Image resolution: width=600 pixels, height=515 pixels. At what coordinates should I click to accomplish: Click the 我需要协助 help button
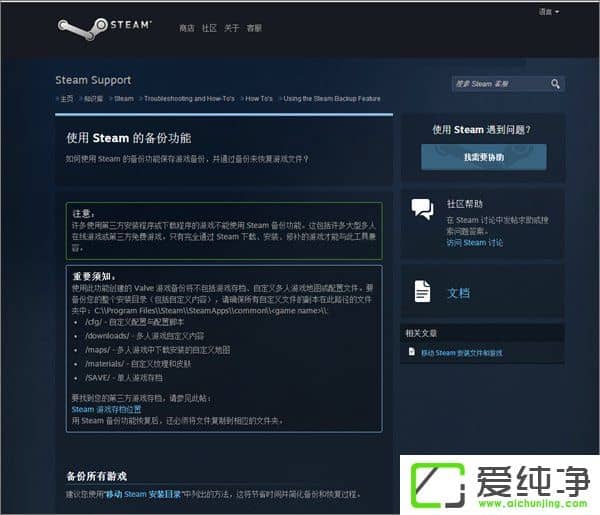point(484,157)
